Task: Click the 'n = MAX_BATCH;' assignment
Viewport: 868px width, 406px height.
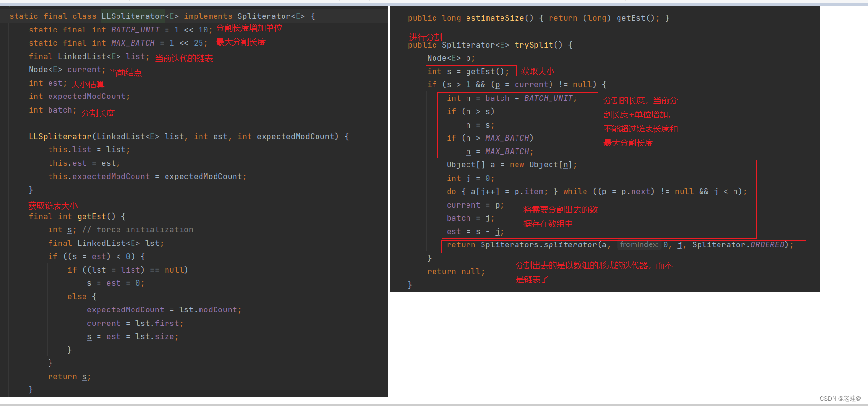Action: pos(500,152)
